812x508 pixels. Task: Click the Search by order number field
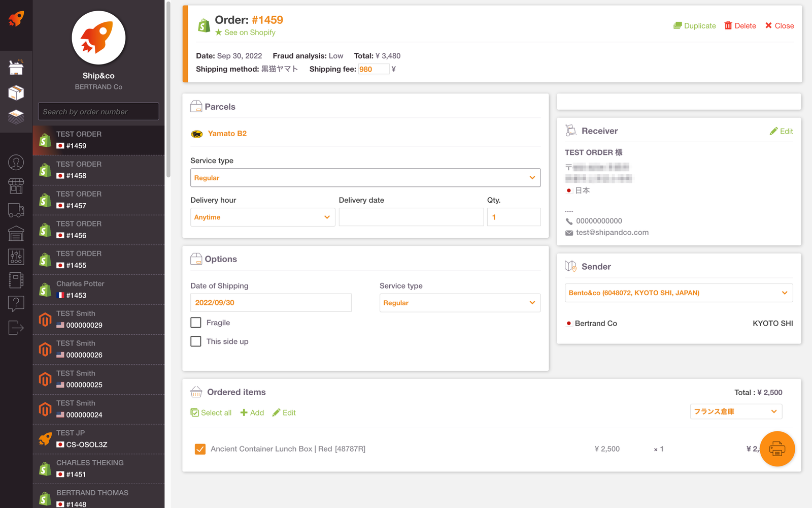98,112
